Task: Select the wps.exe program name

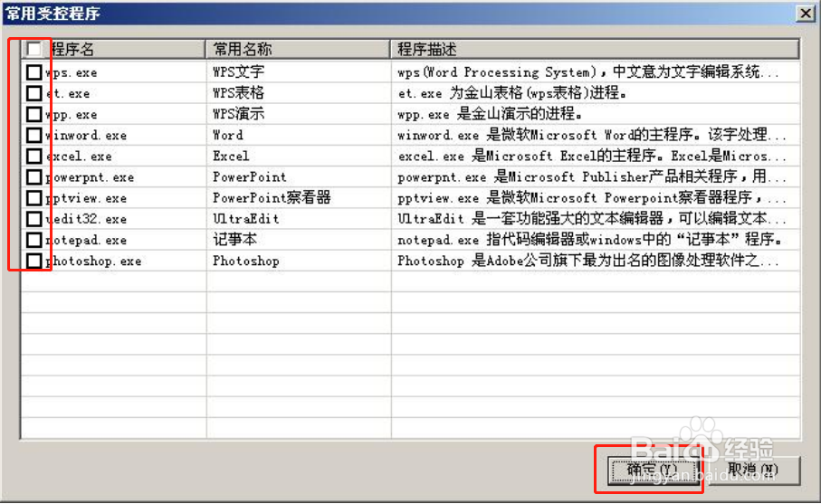Action: [x=72, y=72]
